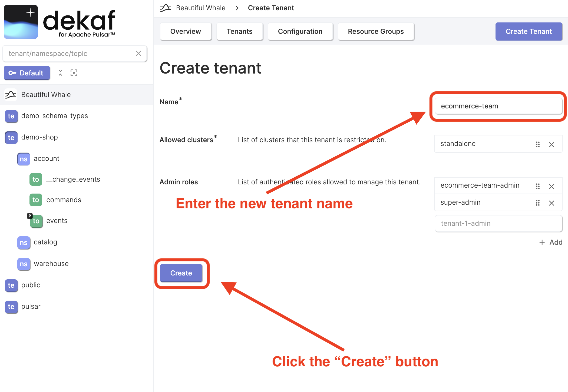Open the Overview tab
The image size is (568, 392).
click(x=186, y=31)
